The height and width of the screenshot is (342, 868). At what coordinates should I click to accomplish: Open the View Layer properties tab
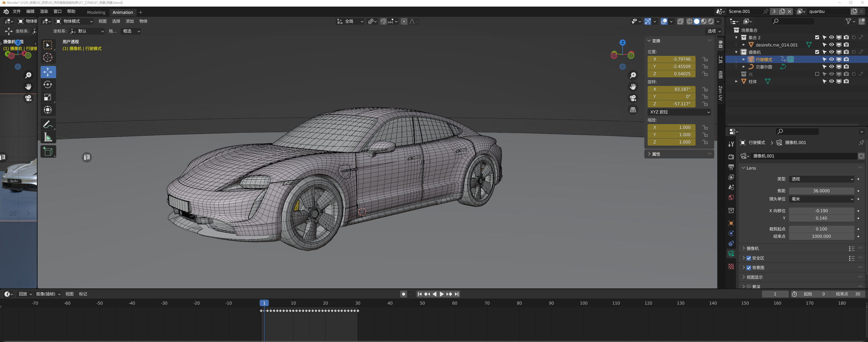(x=731, y=177)
